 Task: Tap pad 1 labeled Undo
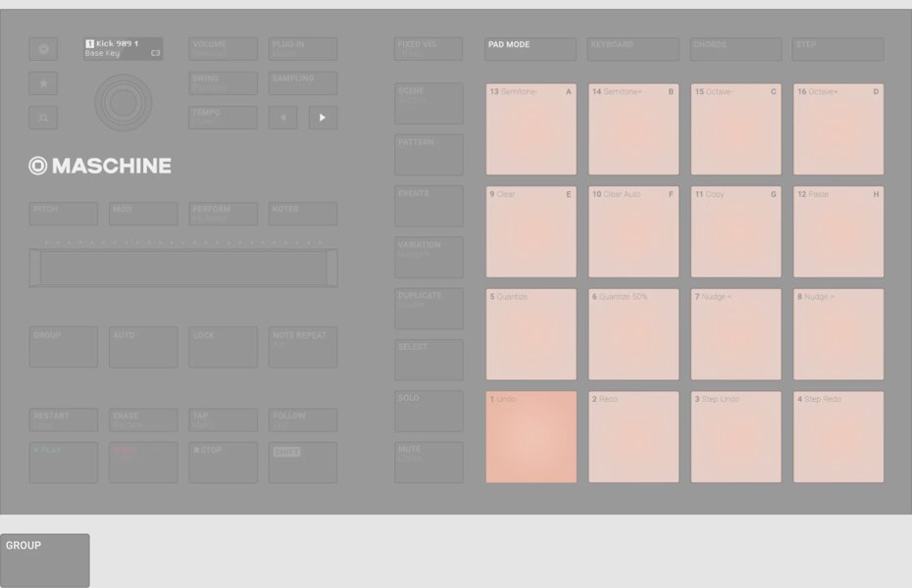pos(531,437)
